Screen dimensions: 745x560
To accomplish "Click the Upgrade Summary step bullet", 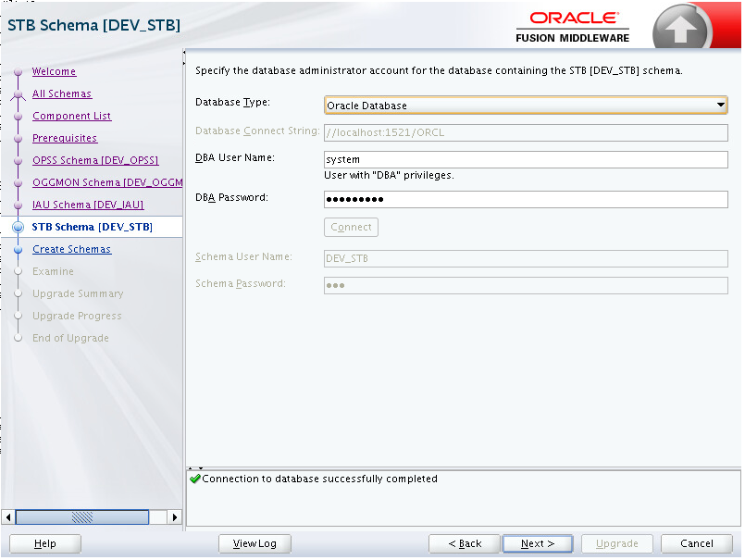I will [19, 293].
